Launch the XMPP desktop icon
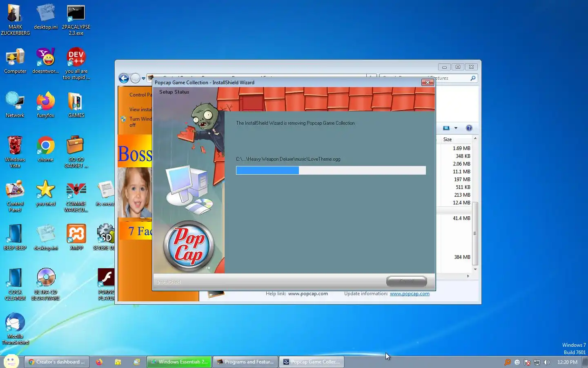The height and width of the screenshot is (368, 588). point(76,238)
